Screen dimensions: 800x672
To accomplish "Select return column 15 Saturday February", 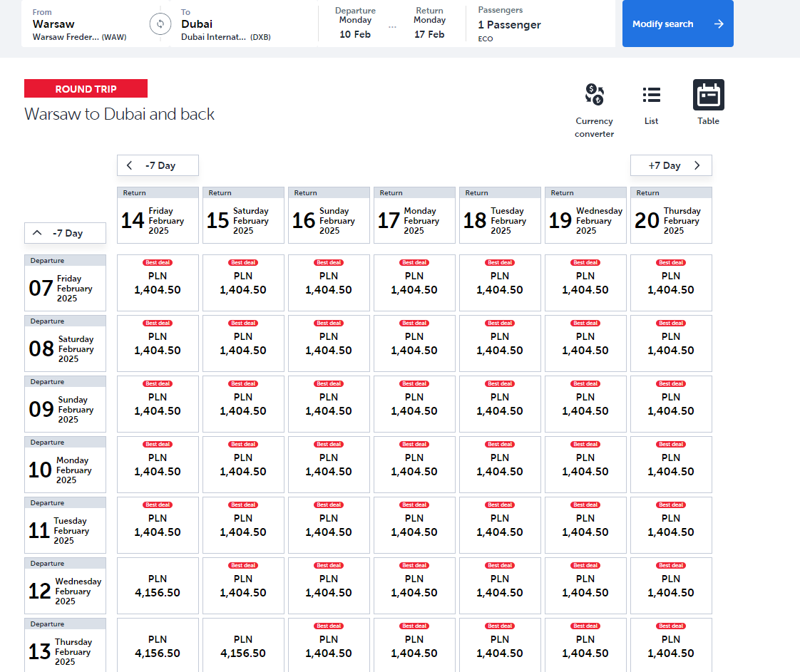I will pyautogui.click(x=243, y=215).
